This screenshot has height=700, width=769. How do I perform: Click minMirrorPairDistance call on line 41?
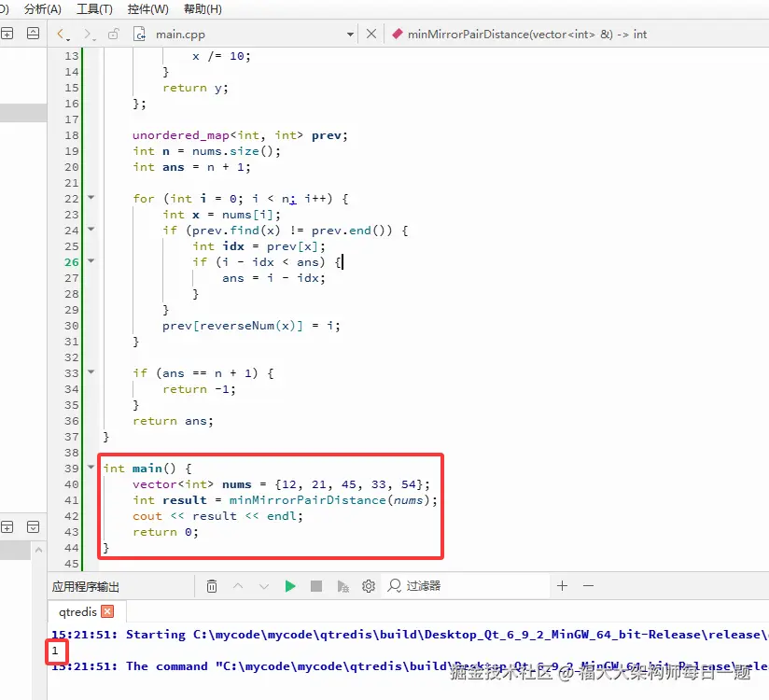[x=308, y=500]
